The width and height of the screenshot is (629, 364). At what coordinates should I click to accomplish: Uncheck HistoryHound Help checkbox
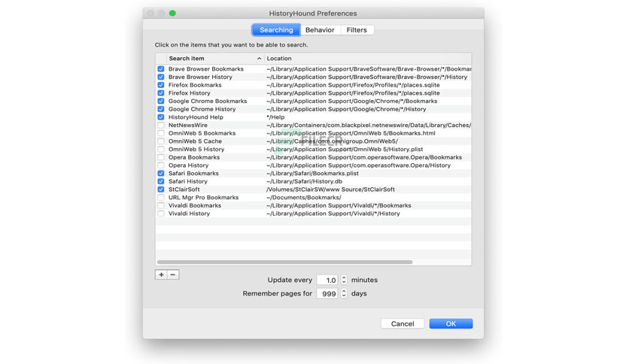[161, 117]
